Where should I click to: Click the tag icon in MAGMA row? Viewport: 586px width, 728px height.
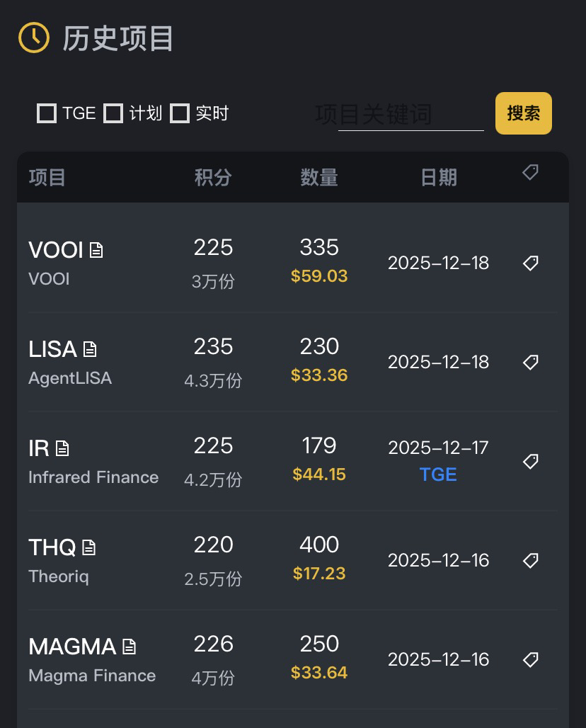click(531, 659)
